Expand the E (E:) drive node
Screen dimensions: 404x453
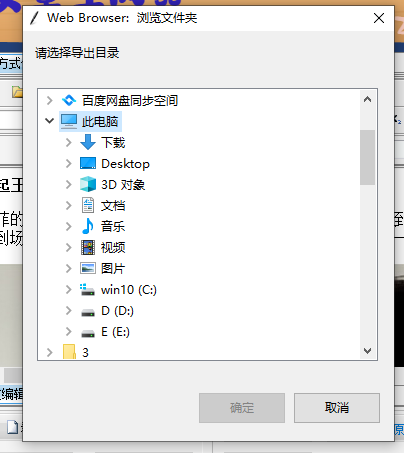(69, 332)
